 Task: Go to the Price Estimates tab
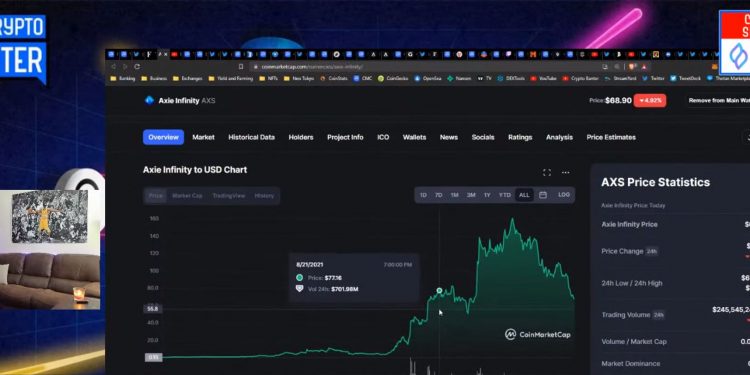611,137
